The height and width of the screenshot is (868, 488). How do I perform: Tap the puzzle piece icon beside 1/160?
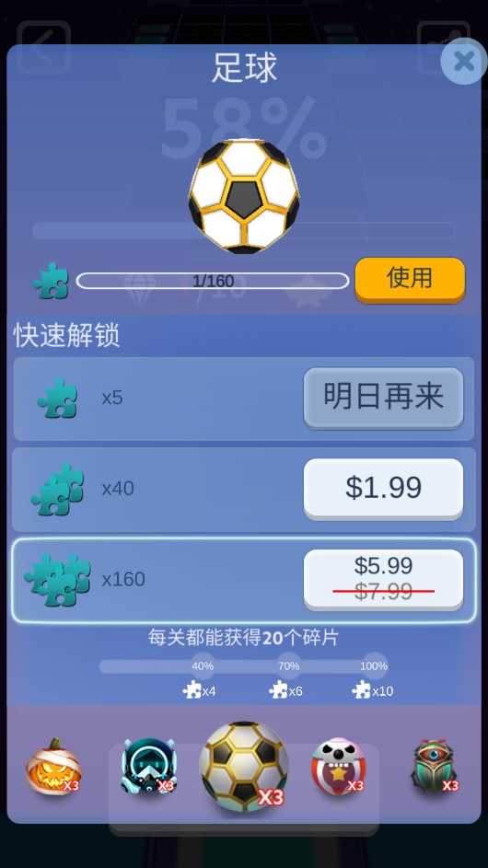pos(51,281)
